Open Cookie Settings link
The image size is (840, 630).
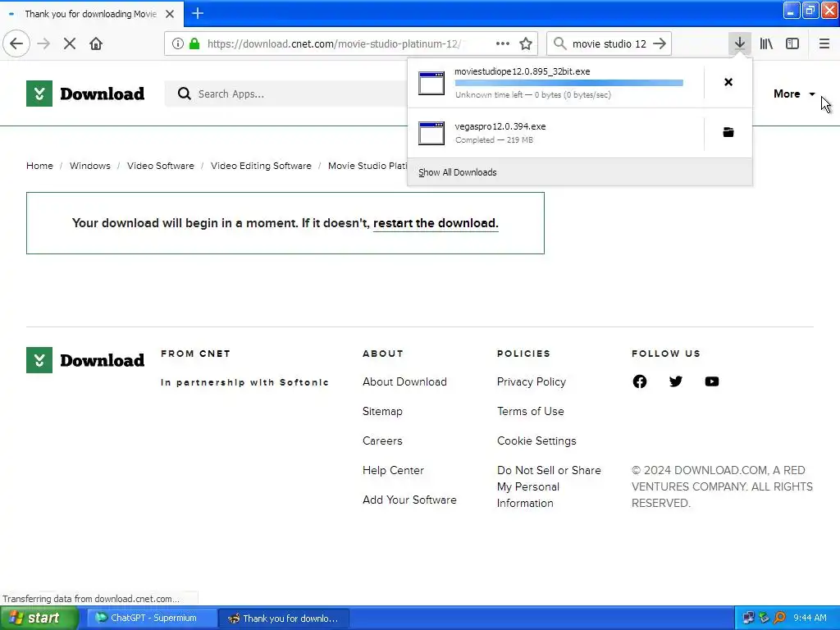point(536,441)
